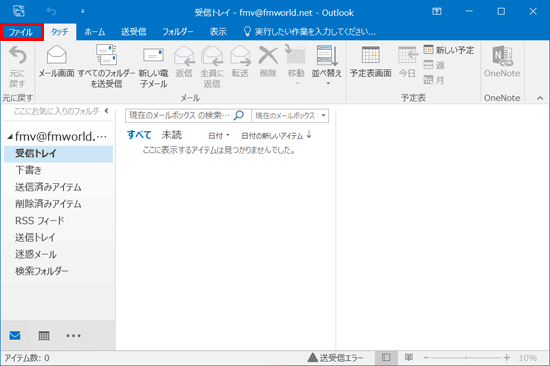Click the 送受信エラー status warning
The height and width of the screenshot is (366, 550).
pos(335,358)
